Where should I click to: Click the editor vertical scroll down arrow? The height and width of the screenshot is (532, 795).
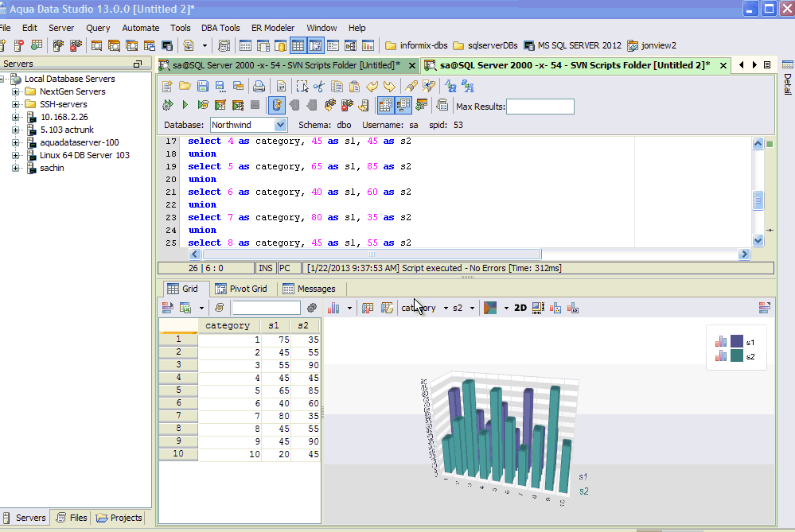click(758, 241)
